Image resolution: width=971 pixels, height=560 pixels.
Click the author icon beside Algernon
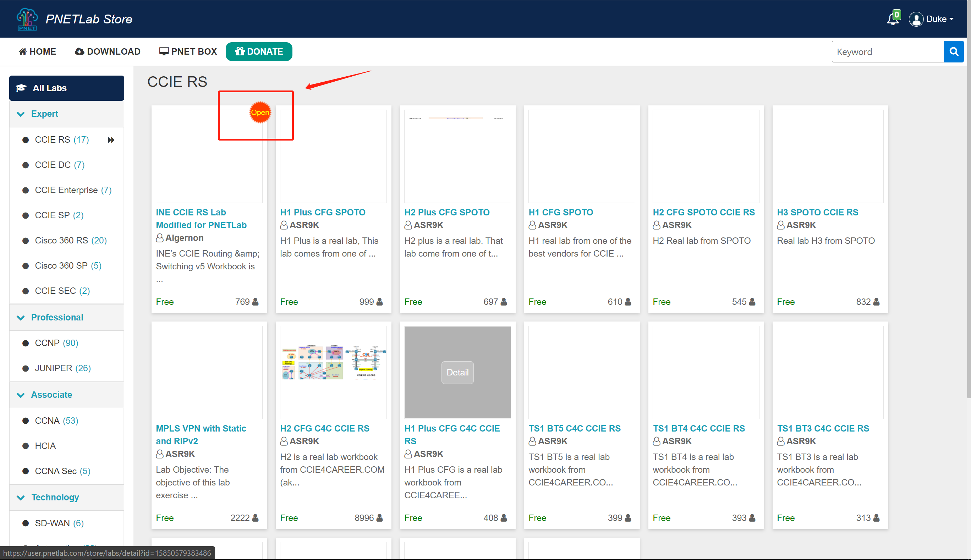coord(160,238)
